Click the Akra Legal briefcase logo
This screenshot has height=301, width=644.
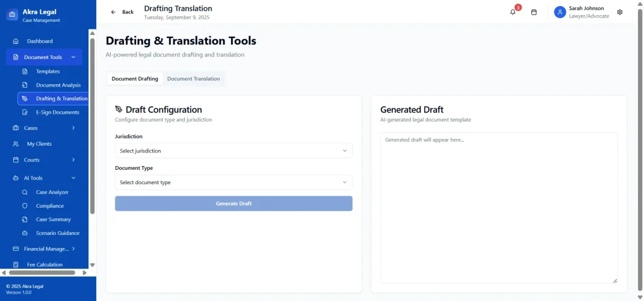(x=12, y=15)
